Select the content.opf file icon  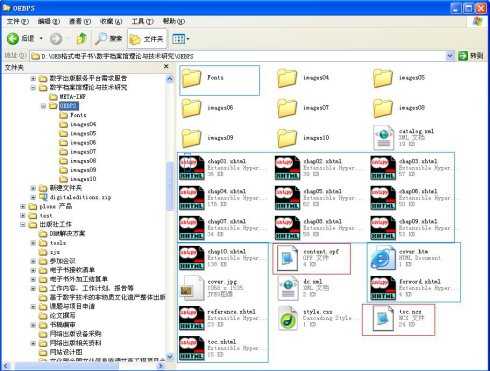click(x=287, y=258)
